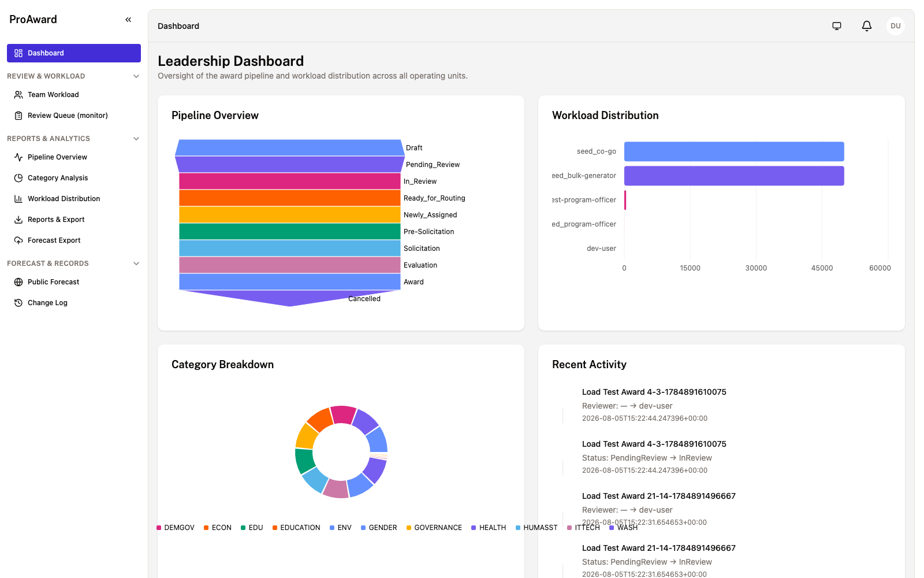Click the Category Analysis pie icon
The image size is (924, 578).
[x=18, y=178]
